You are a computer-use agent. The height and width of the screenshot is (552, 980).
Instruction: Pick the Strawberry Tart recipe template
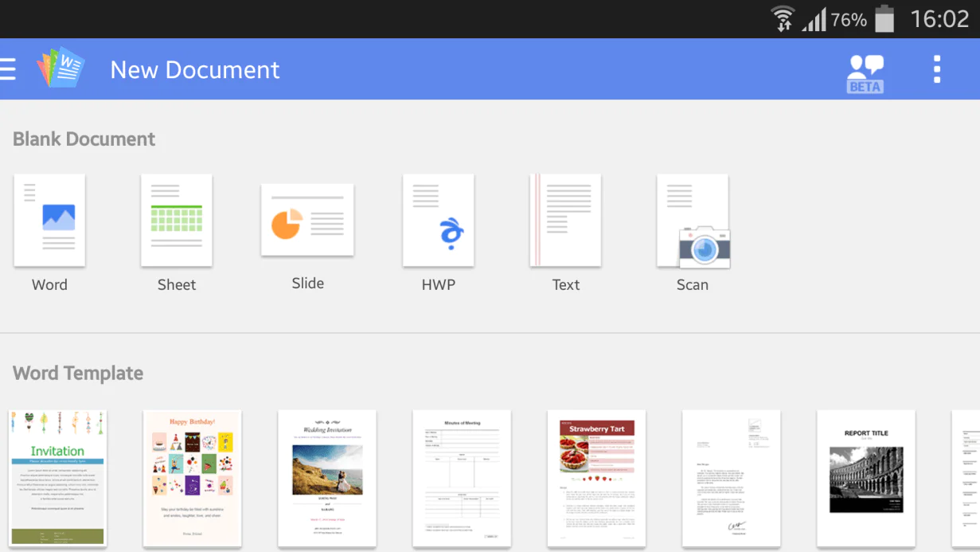pos(596,478)
